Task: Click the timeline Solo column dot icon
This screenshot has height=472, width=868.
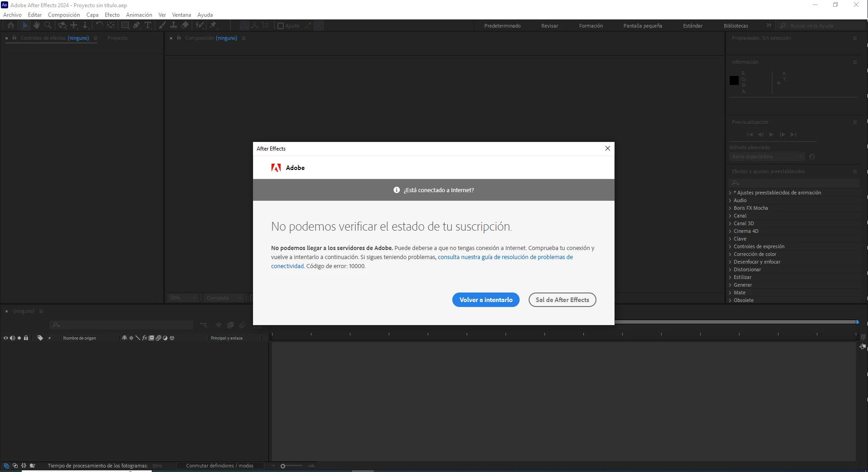Action: pyautogui.click(x=19, y=338)
